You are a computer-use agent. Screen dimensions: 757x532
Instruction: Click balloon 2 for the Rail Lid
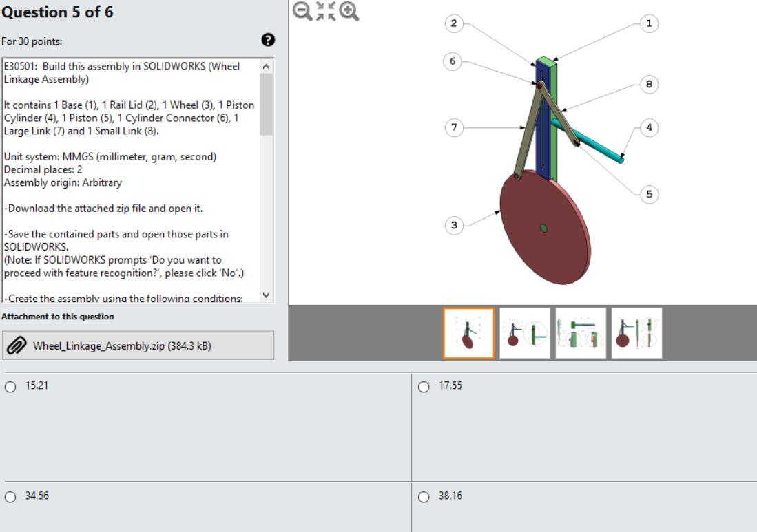click(453, 23)
